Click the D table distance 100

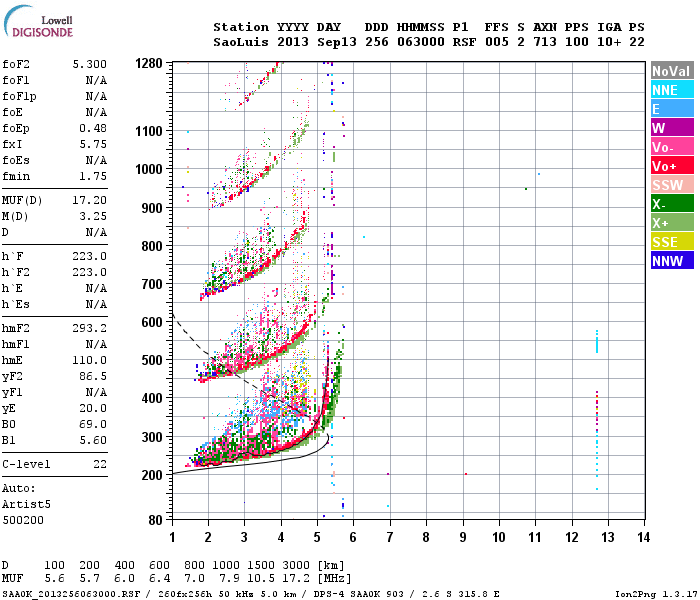pyautogui.click(x=54, y=565)
